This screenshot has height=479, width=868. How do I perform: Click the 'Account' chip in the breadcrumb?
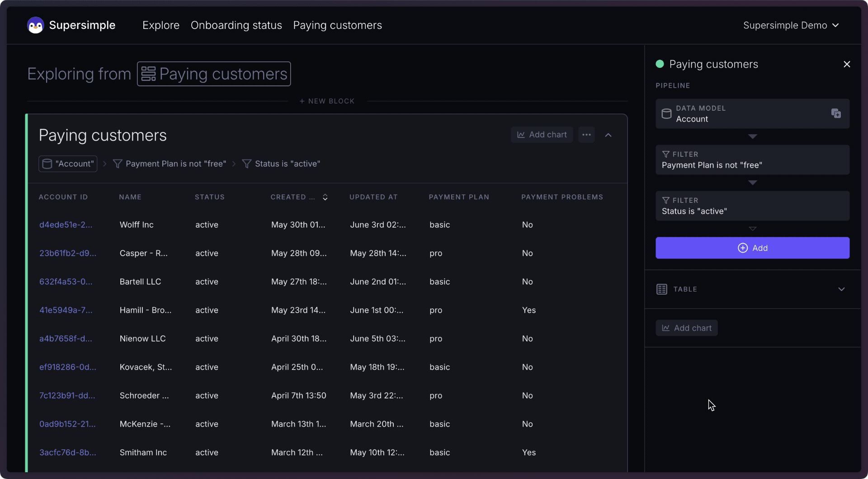point(68,164)
